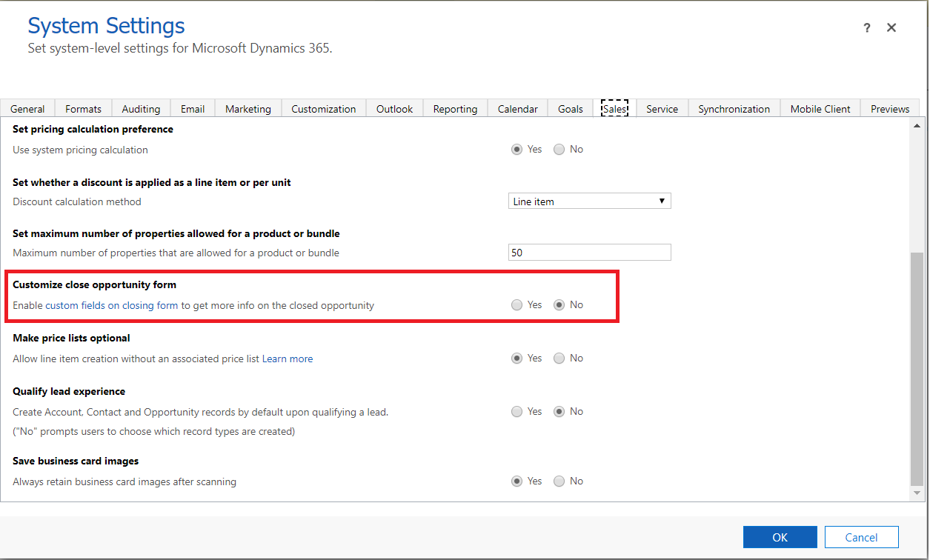Click the Customize close opportunity form heading
The image size is (930, 560).
[x=95, y=284]
